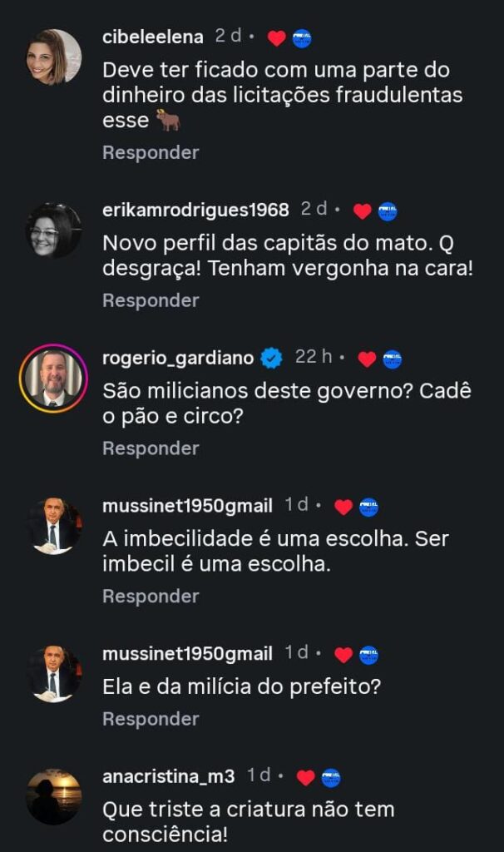Tap Responder under "A imbecilidade é uma escolha"

point(151,597)
